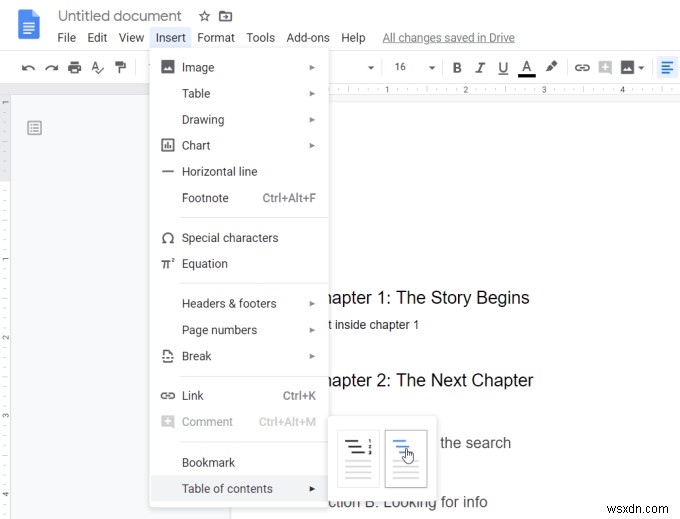Screen dimensions: 680x519
Task: Select the Paint format tool
Action: pos(120,67)
